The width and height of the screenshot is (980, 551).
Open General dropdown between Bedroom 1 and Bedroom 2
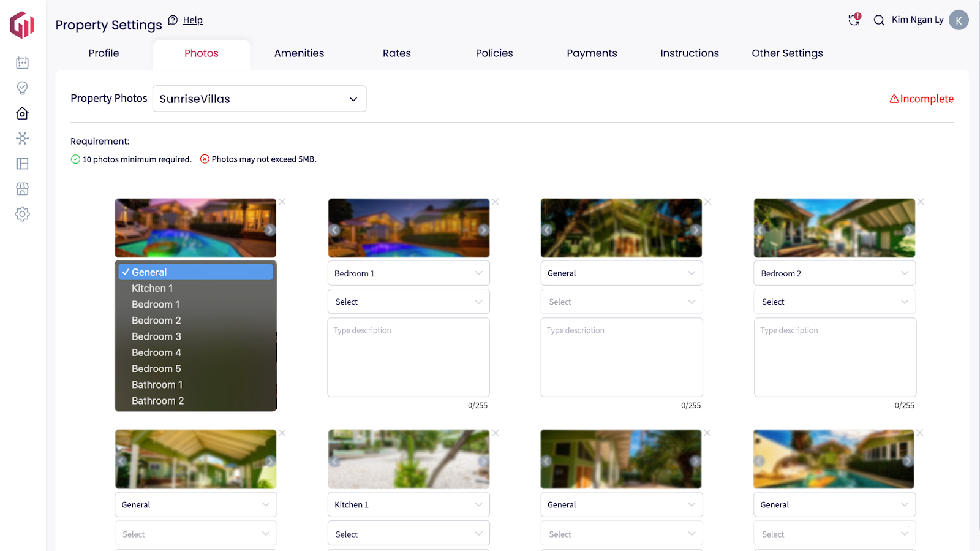point(622,273)
